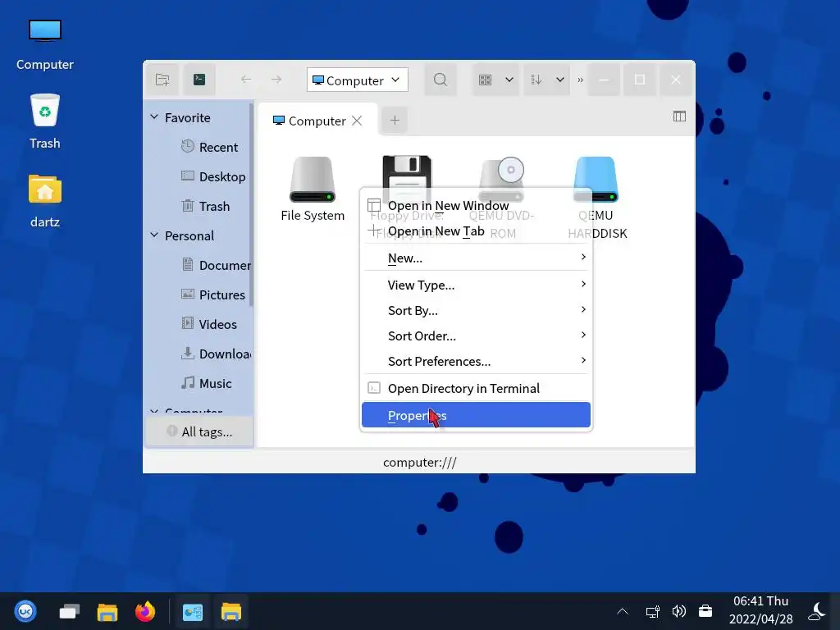Open the Computer desktop icon
This screenshot has width=840, height=630.
pos(45,44)
